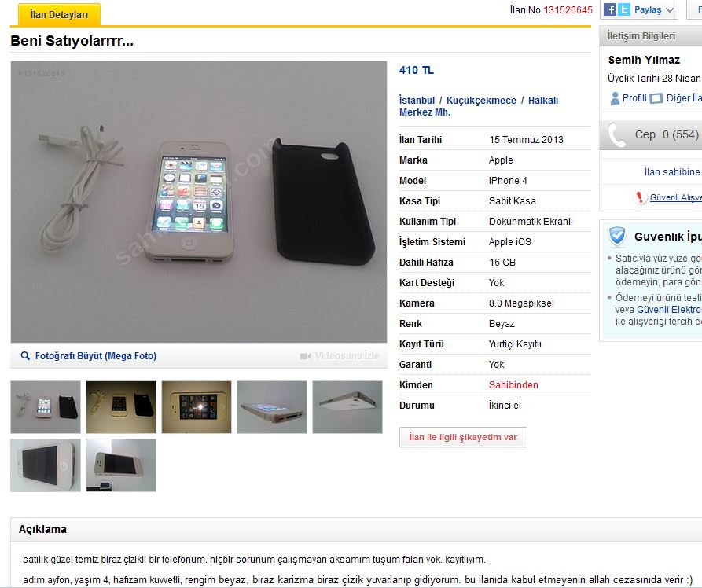Click the video camera Videosunu İzle icon

click(306, 356)
